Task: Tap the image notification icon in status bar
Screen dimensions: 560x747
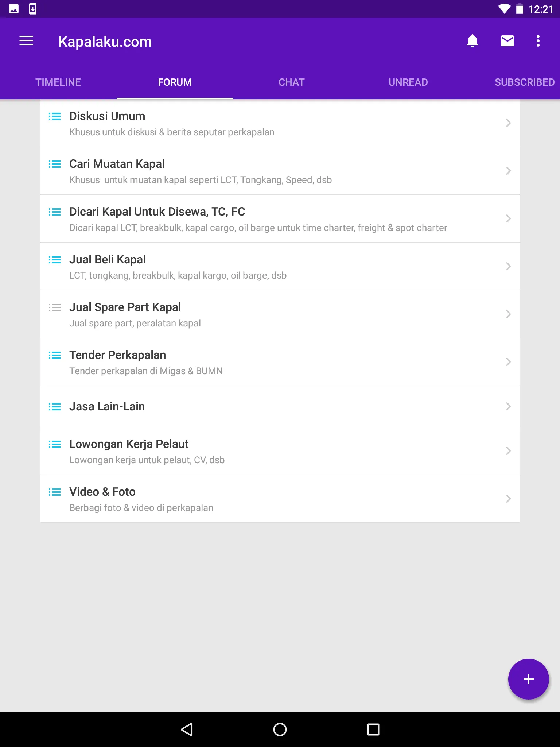Action: 14,9
